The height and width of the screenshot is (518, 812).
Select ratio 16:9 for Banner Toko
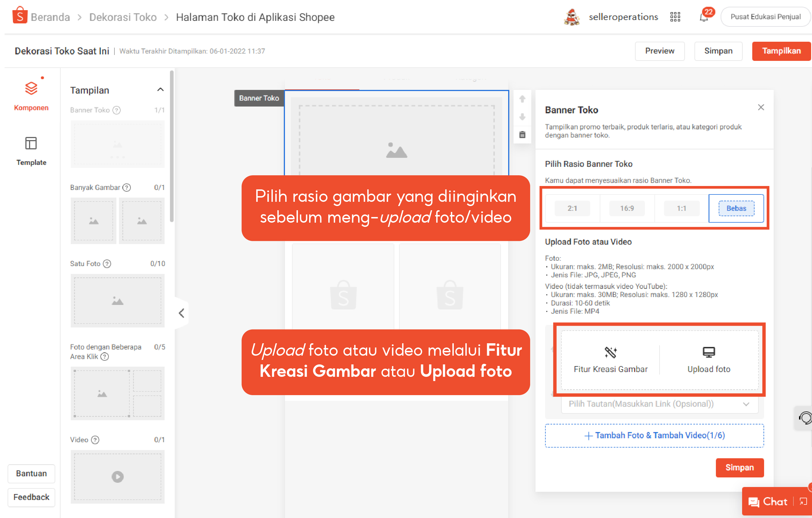coord(627,208)
